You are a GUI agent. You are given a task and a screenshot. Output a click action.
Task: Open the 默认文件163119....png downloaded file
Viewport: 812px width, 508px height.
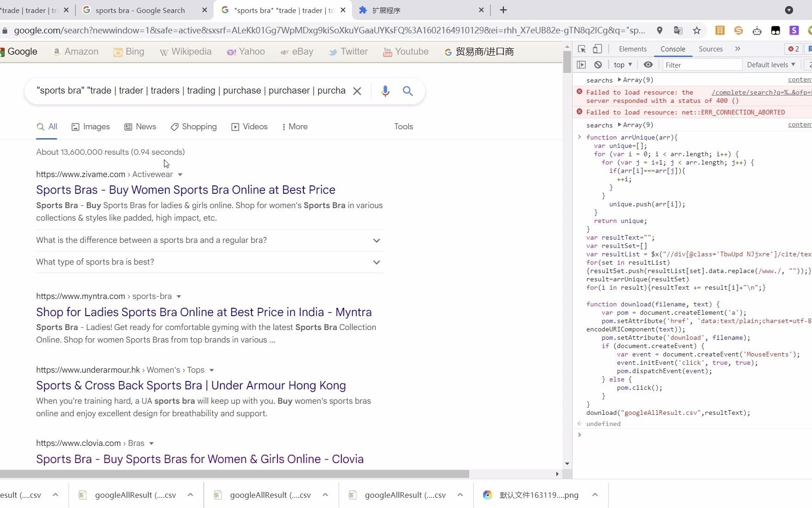[531, 495]
